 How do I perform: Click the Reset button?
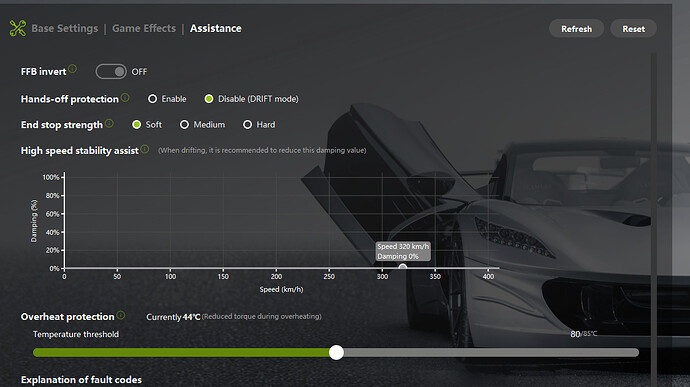tap(634, 29)
